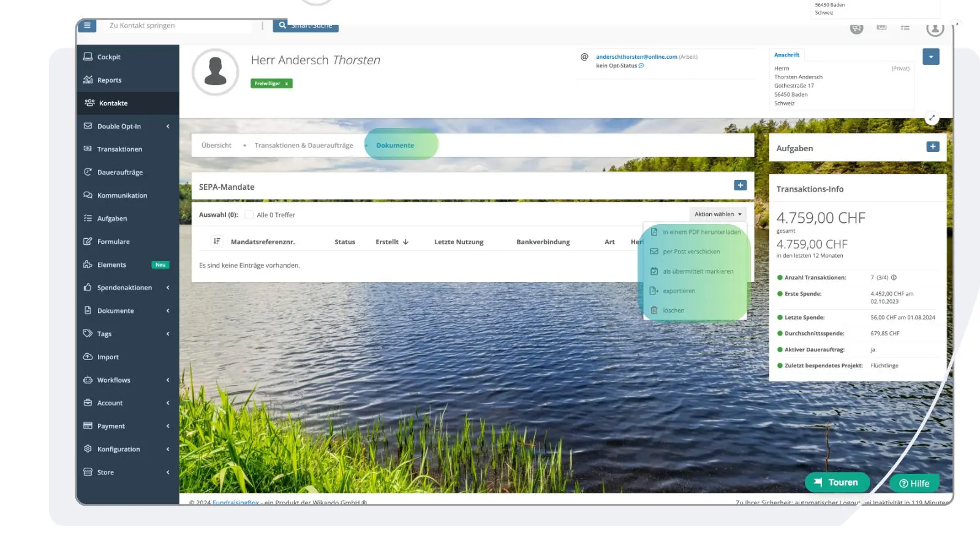Open the blue dropdown beside Anschrift
The image size is (980, 551).
[930, 57]
